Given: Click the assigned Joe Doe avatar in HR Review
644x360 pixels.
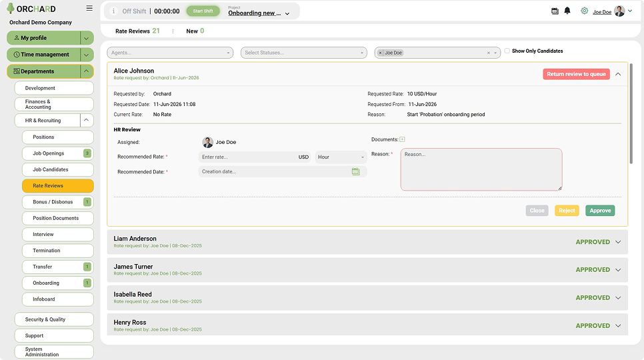Looking at the screenshot, I should click(208, 142).
